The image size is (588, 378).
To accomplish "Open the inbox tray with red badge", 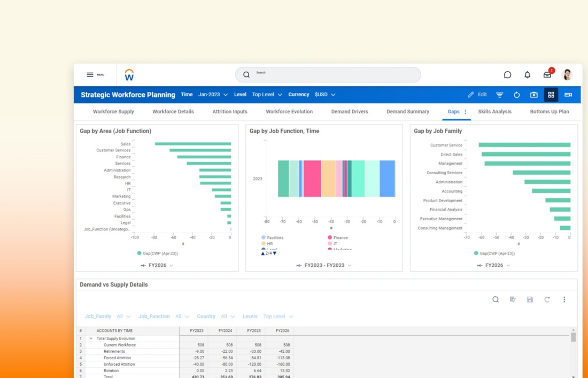I will tap(547, 75).
